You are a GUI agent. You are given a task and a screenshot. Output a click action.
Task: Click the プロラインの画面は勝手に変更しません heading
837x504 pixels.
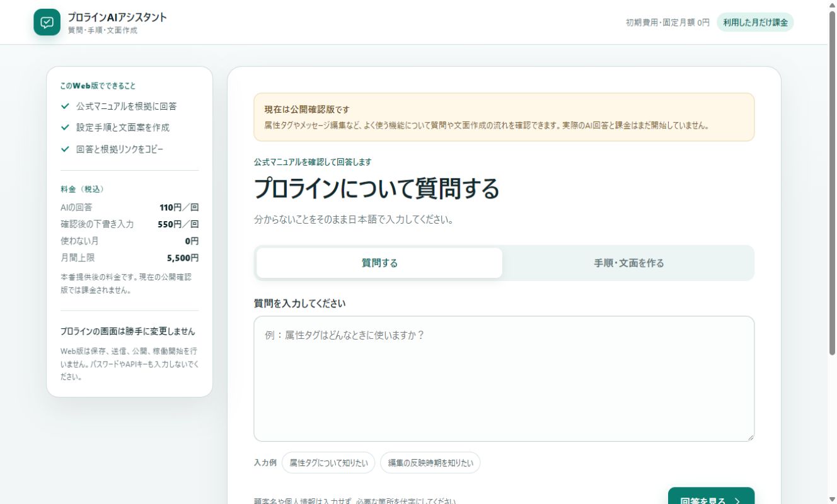[x=128, y=331]
